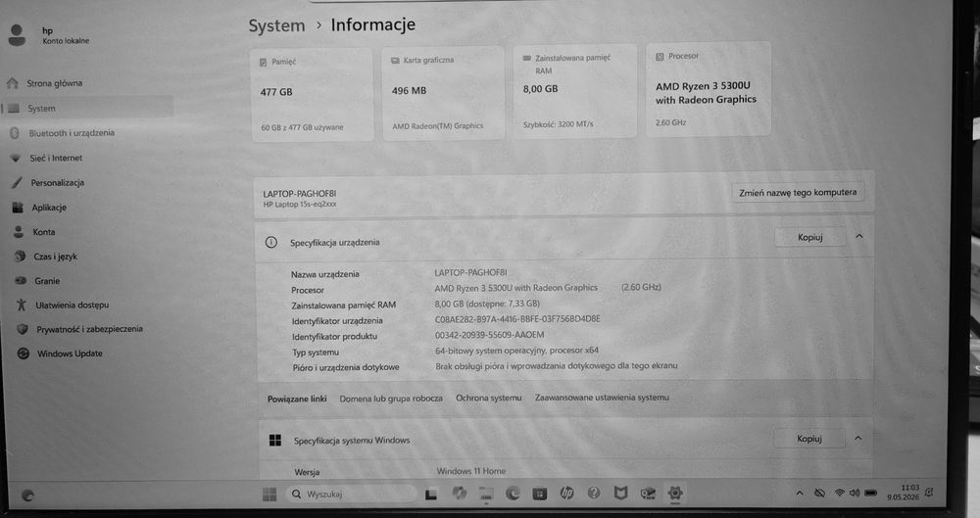Open Strona główna in the sidebar

click(54, 83)
